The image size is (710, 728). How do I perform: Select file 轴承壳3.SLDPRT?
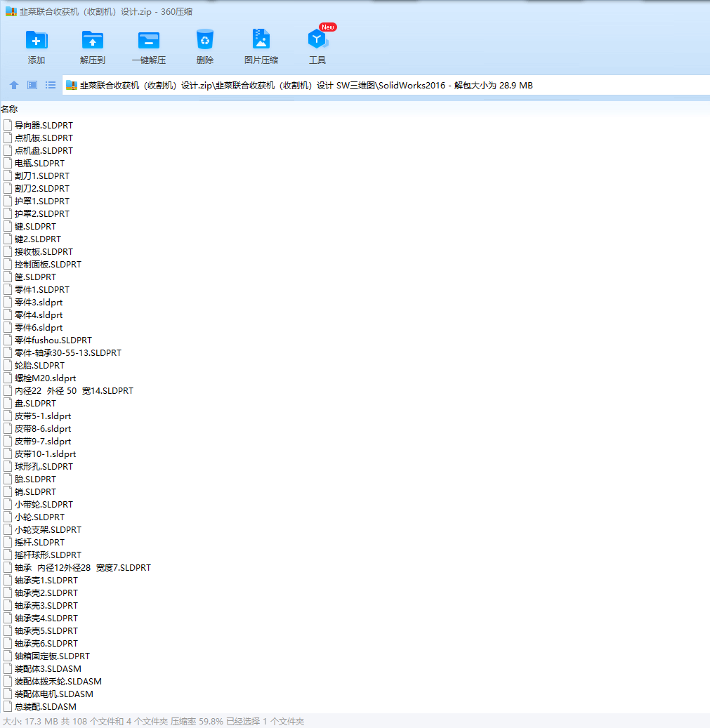click(46, 605)
